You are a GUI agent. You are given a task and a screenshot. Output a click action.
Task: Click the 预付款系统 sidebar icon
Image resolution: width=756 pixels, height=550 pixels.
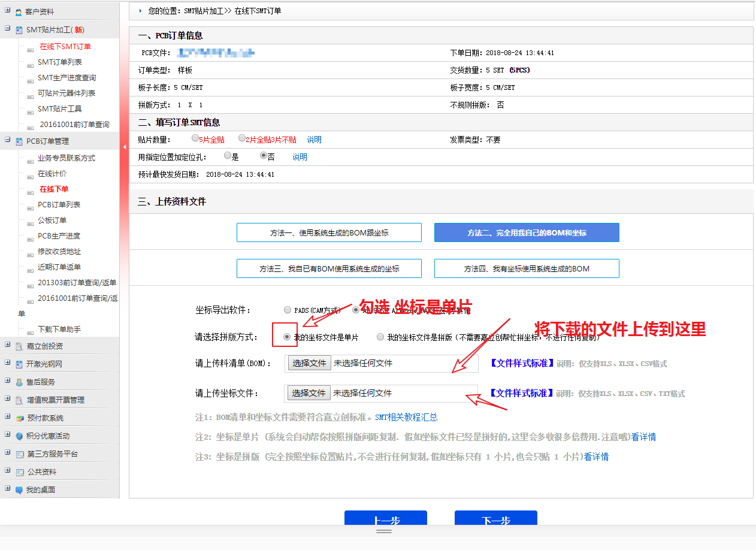tap(19, 418)
